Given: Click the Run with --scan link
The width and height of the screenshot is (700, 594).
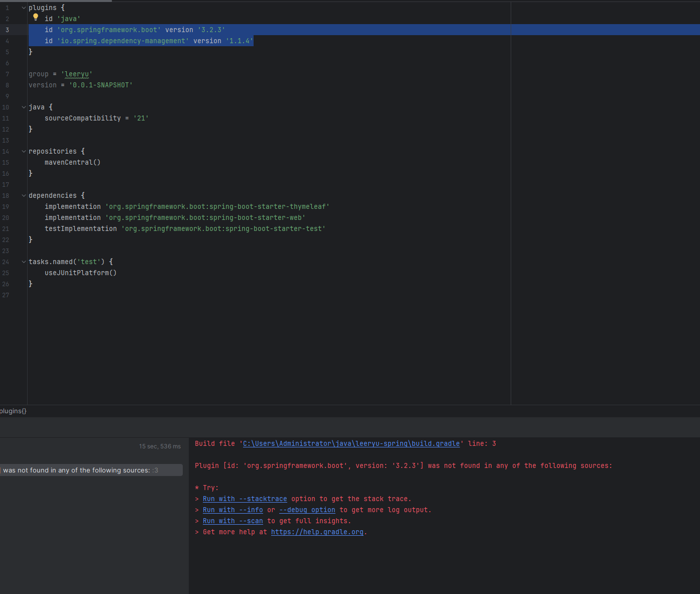Looking at the screenshot, I should (232, 521).
